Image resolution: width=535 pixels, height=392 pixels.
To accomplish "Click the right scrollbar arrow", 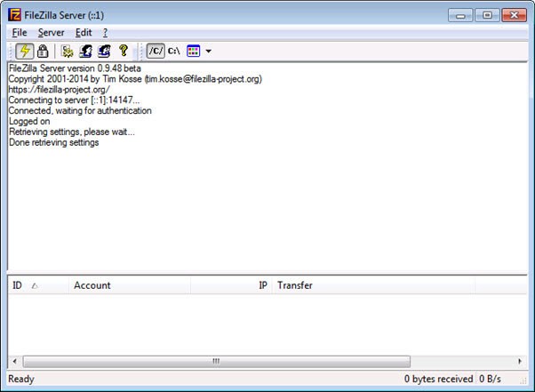I will [x=520, y=361].
